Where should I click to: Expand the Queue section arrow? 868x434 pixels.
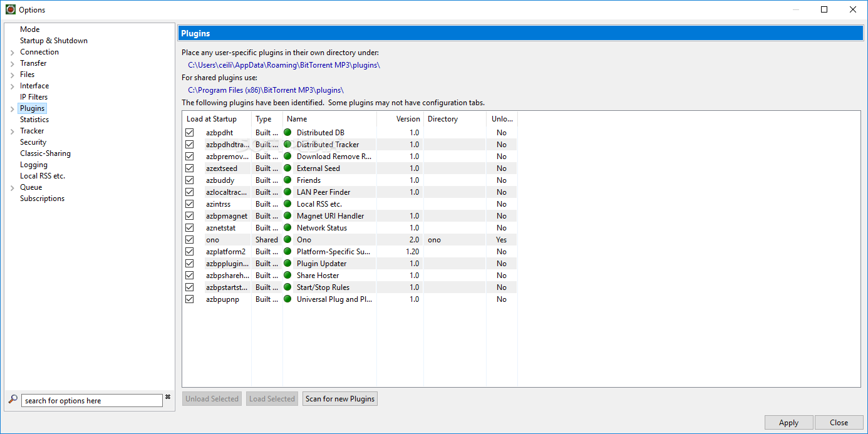pos(13,188)
